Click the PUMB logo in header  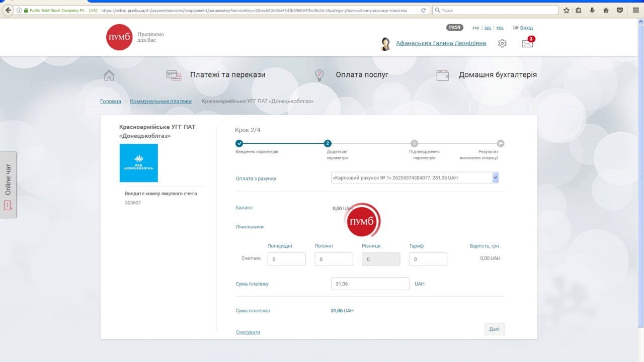pos(119,37)
